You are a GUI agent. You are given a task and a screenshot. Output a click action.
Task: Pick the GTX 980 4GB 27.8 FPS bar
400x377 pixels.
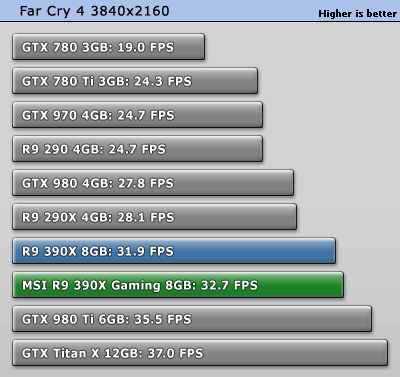[153, 183]
